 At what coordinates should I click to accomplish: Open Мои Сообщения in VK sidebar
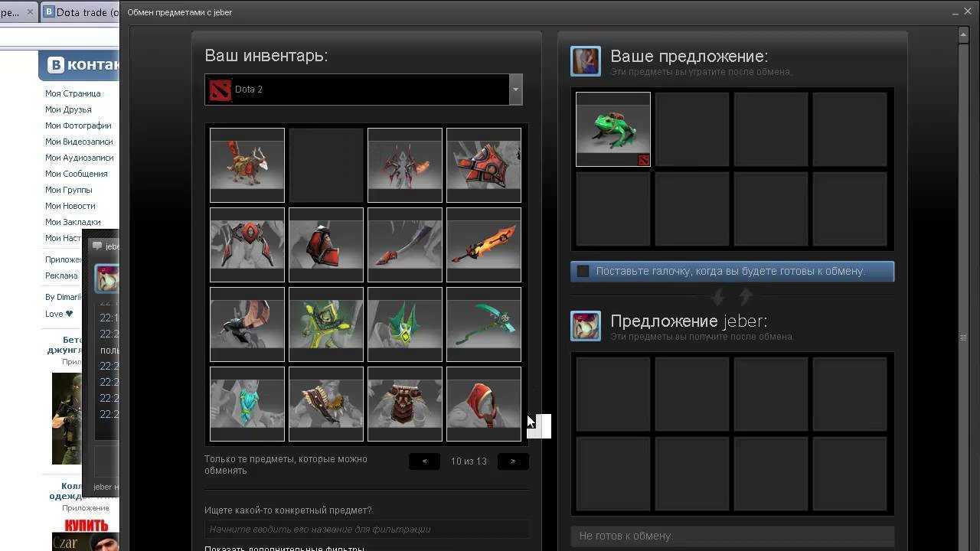(76, 174)
